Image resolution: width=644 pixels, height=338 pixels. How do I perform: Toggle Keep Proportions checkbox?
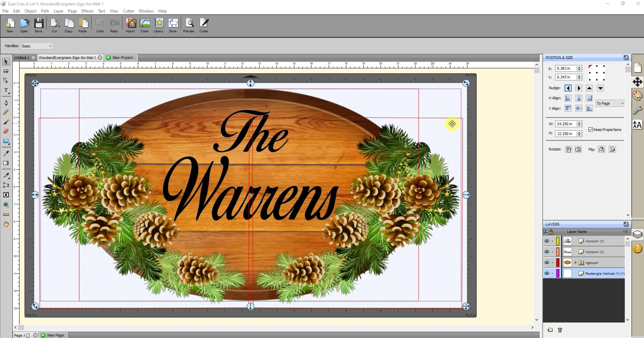click(590, 130)
